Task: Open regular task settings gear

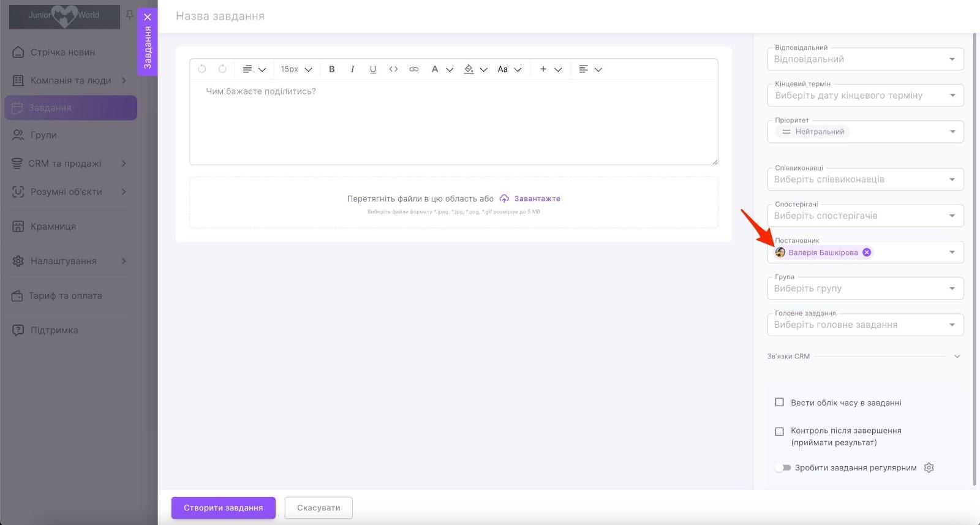Action: pyautogui.click(x=929, y=468)
